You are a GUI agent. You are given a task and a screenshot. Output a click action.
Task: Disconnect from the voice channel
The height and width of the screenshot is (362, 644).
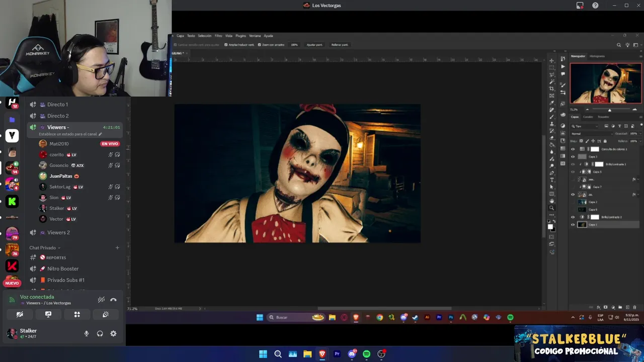click(113, 300)
